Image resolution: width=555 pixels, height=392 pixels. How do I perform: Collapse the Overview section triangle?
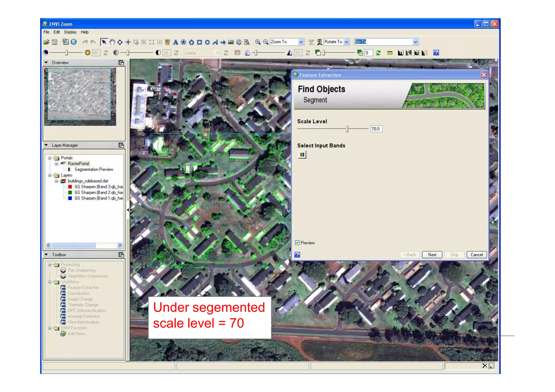coord(46,63)
